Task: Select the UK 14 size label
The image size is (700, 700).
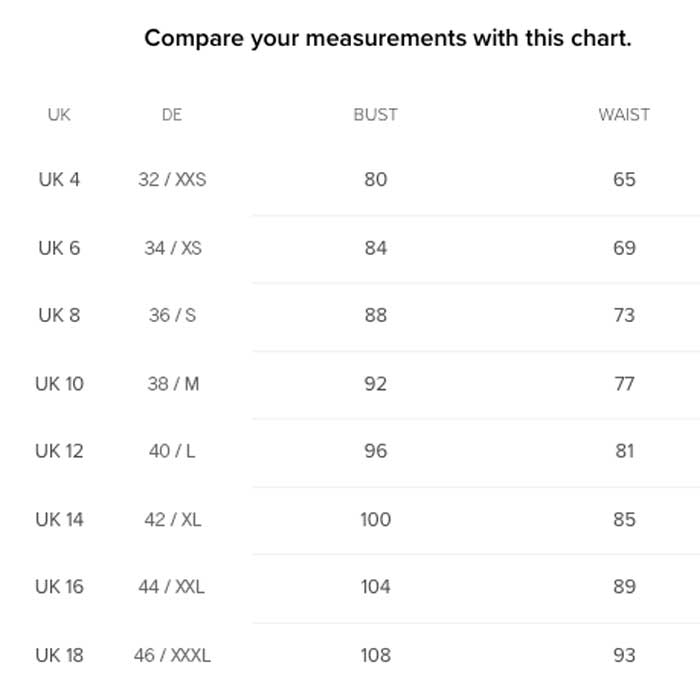Action: pos(59,519)
